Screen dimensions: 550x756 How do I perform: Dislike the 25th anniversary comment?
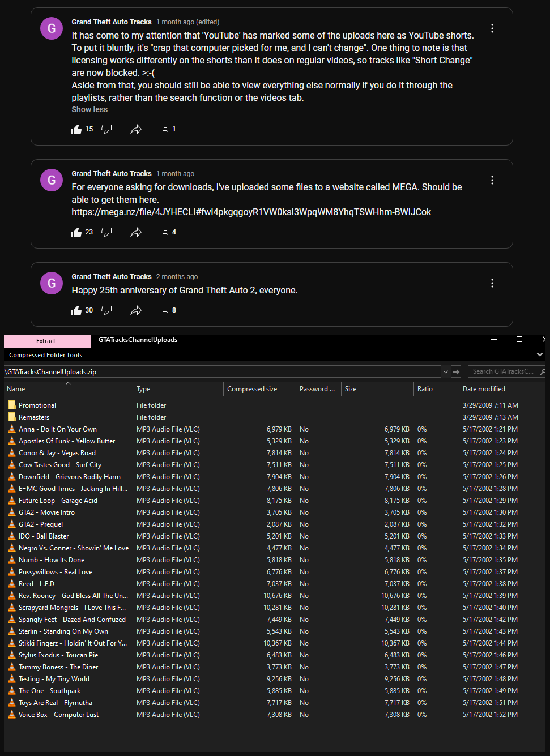106,311
